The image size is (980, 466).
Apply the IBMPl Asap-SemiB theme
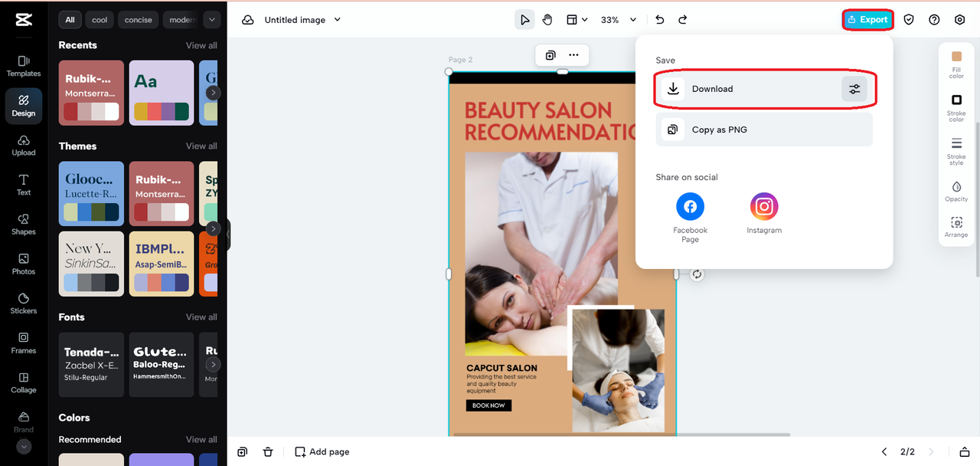coord(162,264)
